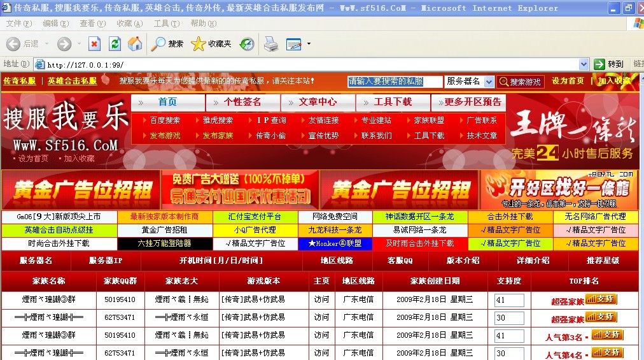
Task: Click the 转到 go button
Action: [608, 64]
